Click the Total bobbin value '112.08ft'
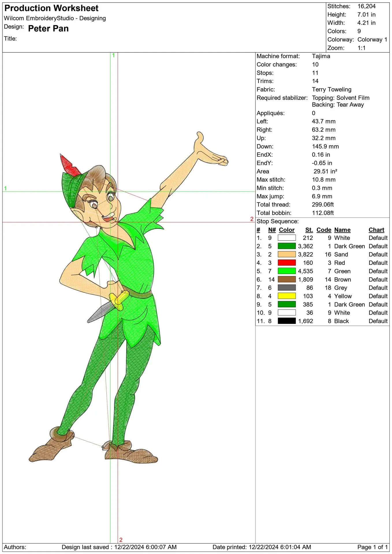 tap(323, 213)
